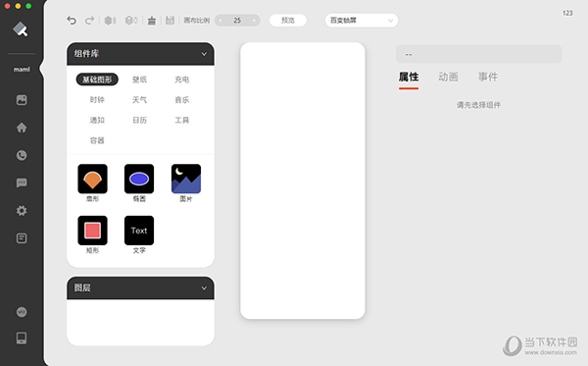Select the 通知 category

(x=97, y=120)
